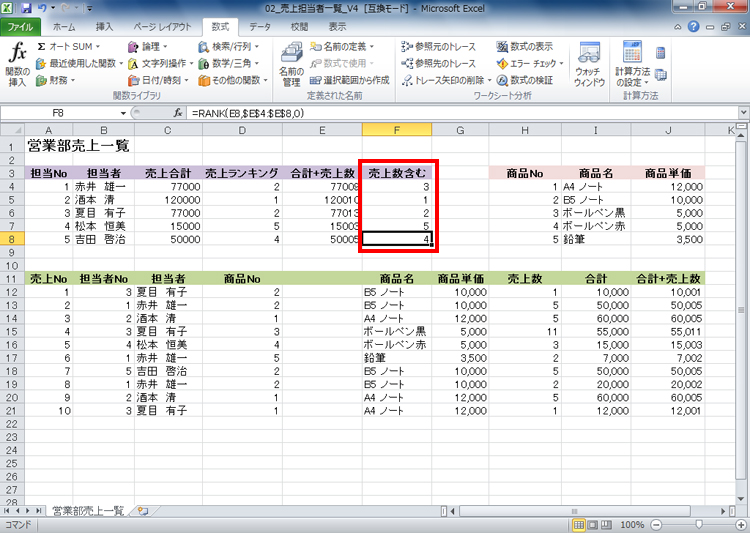Click Remove Arrows (トレース矢印の削除)

(x=443, y=80)
